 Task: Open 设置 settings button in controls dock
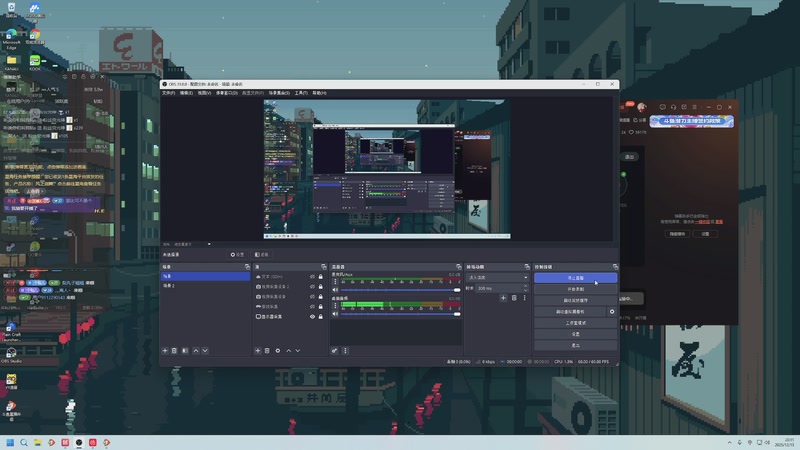576,334
